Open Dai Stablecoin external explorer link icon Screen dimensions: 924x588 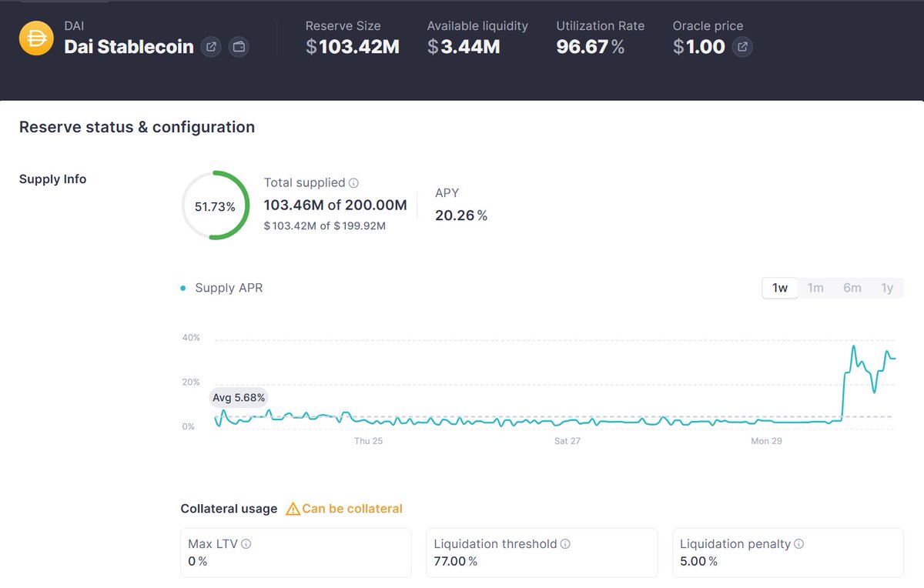[211, 47]
